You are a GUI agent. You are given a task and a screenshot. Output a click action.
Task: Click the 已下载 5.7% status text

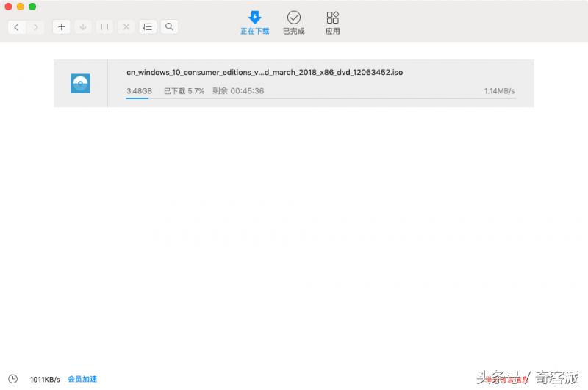point(184,91)
